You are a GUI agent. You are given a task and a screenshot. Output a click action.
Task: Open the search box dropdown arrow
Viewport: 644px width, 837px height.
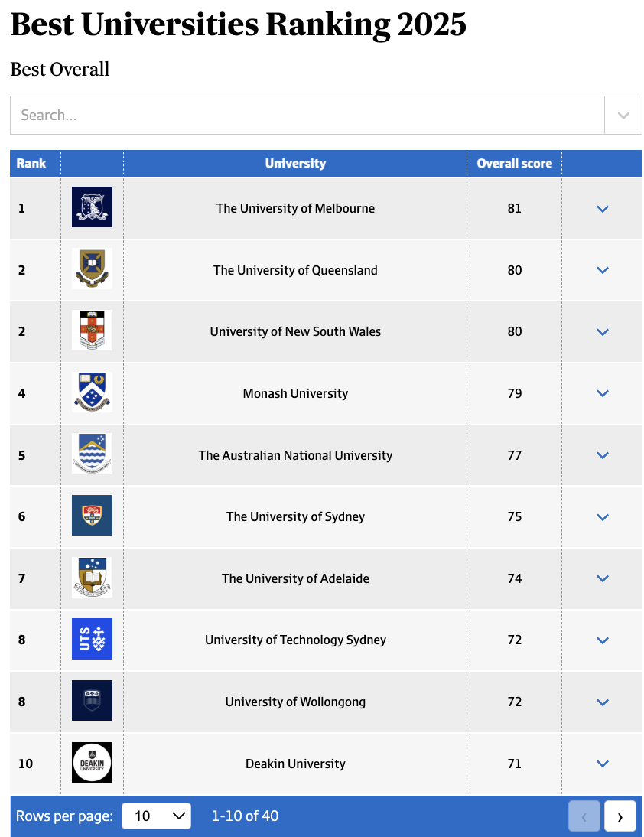coord(623,116)
